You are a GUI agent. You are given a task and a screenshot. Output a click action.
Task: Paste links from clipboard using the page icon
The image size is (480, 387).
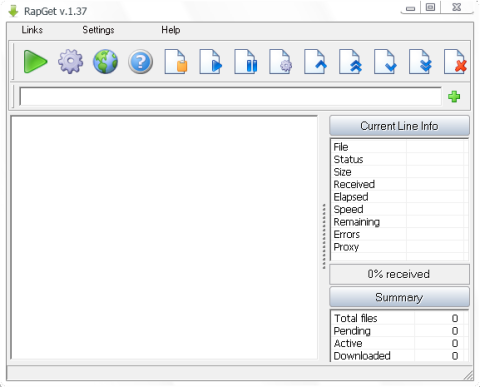(x=176, y=62)
